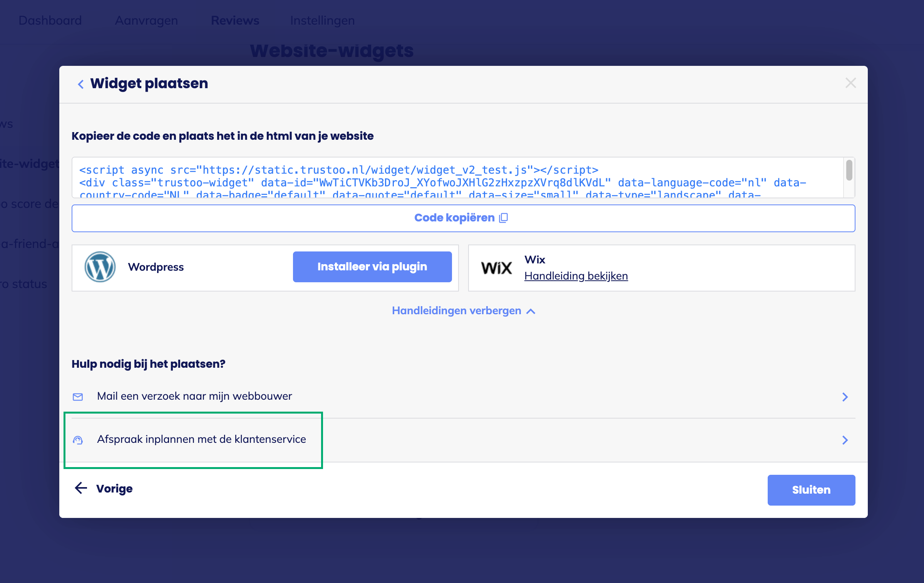
Task: Close the Widget plaatsen dialog with the X
Action: [x=850, y=83]
